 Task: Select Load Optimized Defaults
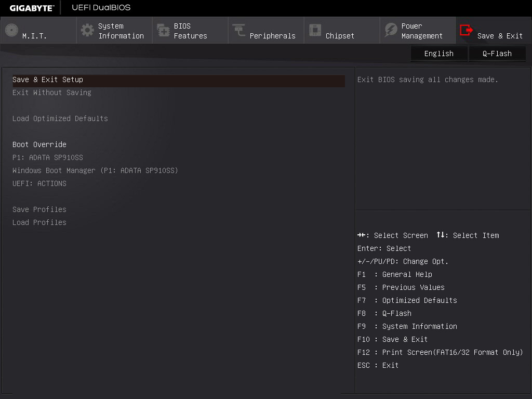tap(60, 118)
